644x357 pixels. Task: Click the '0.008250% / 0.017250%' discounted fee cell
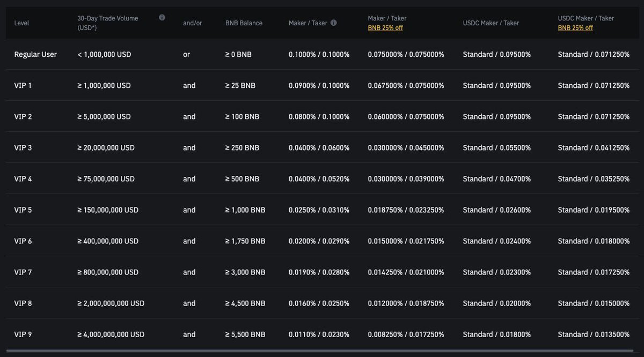click(406, 334)
